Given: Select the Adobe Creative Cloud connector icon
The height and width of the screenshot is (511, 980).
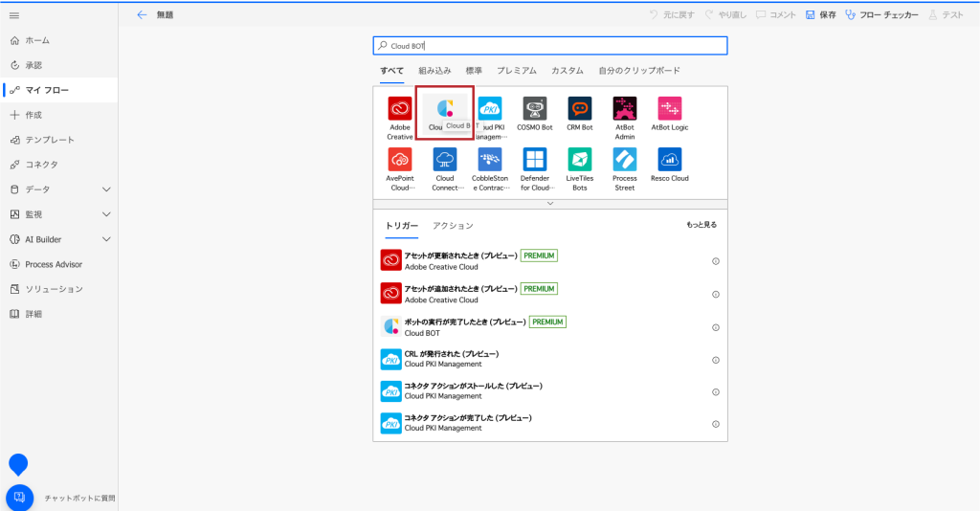Looking at the screenshot, I should coord(400,109).
